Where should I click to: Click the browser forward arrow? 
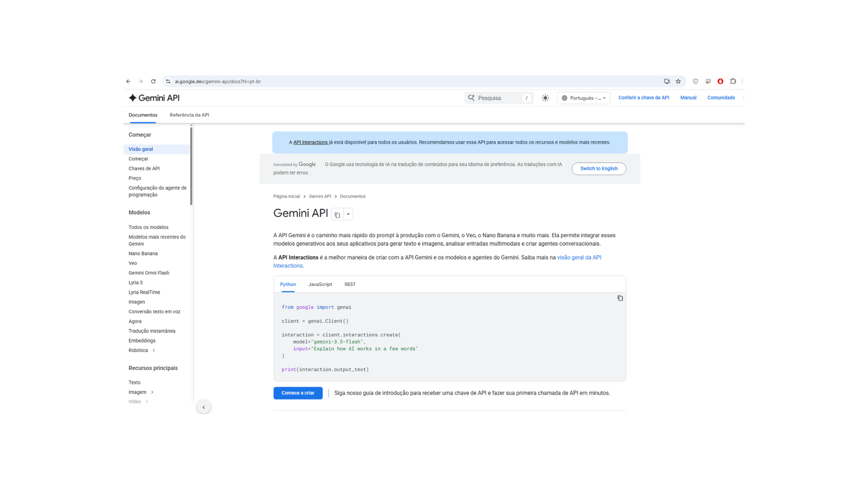tap(141, 81)
